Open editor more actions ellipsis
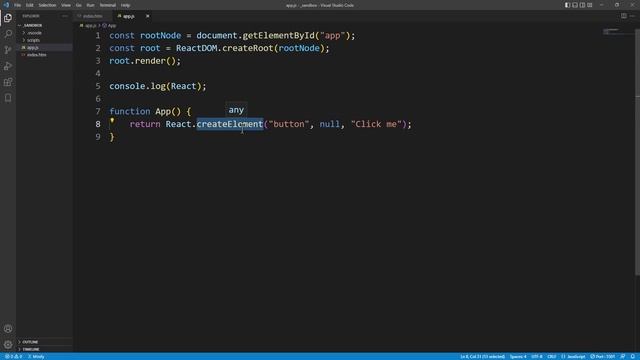Screen dimensions: 640x360 click(632, 16)
